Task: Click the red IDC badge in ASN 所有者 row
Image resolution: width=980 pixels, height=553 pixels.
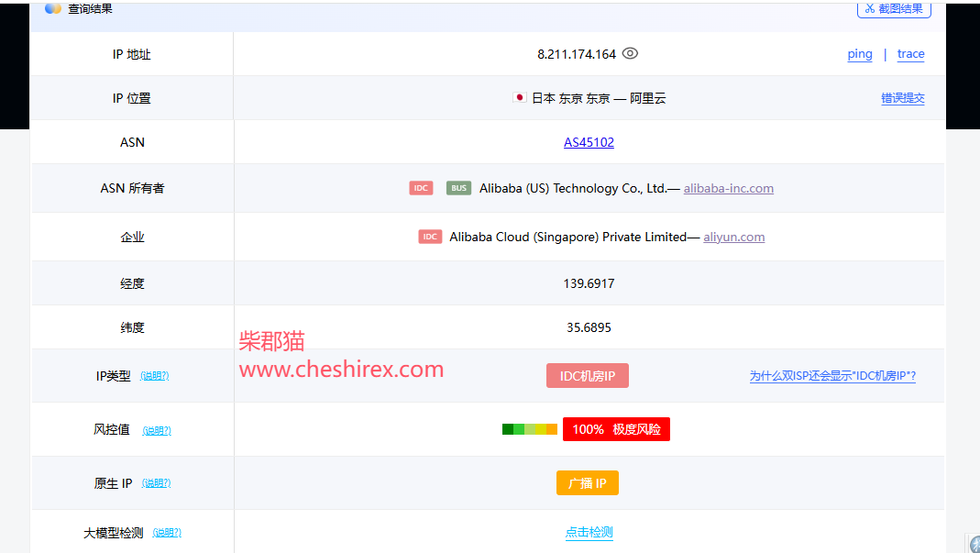Action: pos(422,188)
